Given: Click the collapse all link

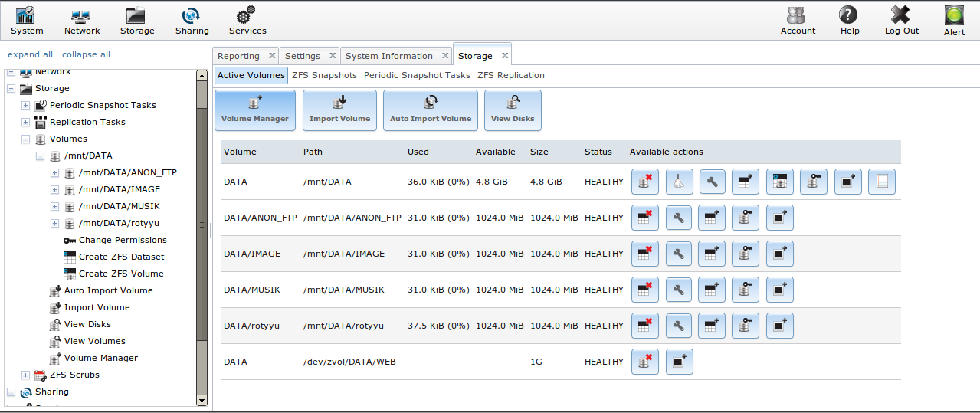Looking at the screenshot, I should [86, 54].
